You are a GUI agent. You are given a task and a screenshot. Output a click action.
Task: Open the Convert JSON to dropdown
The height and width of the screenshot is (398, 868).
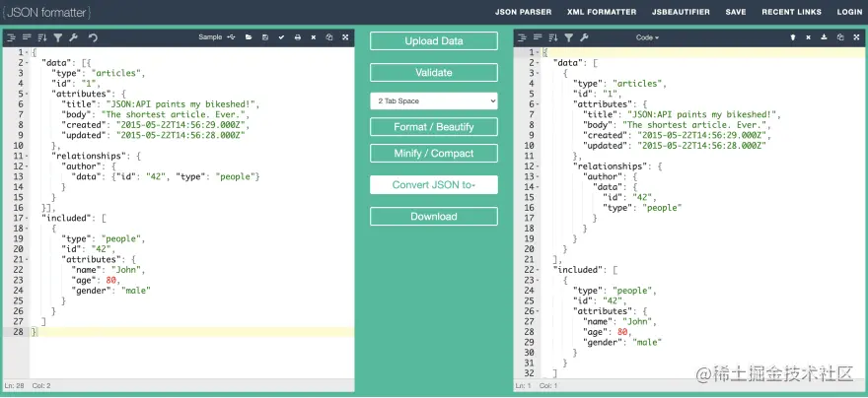pyautogui.click(x=434, y=185)
